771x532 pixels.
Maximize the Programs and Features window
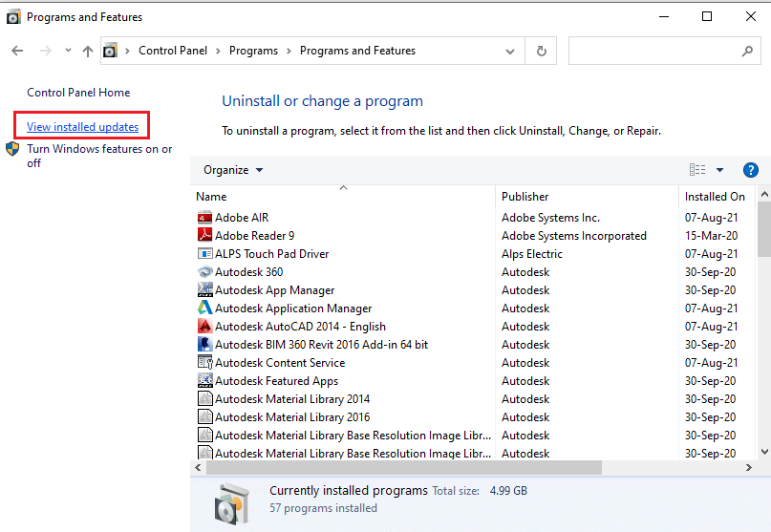[x=707, y=17]
